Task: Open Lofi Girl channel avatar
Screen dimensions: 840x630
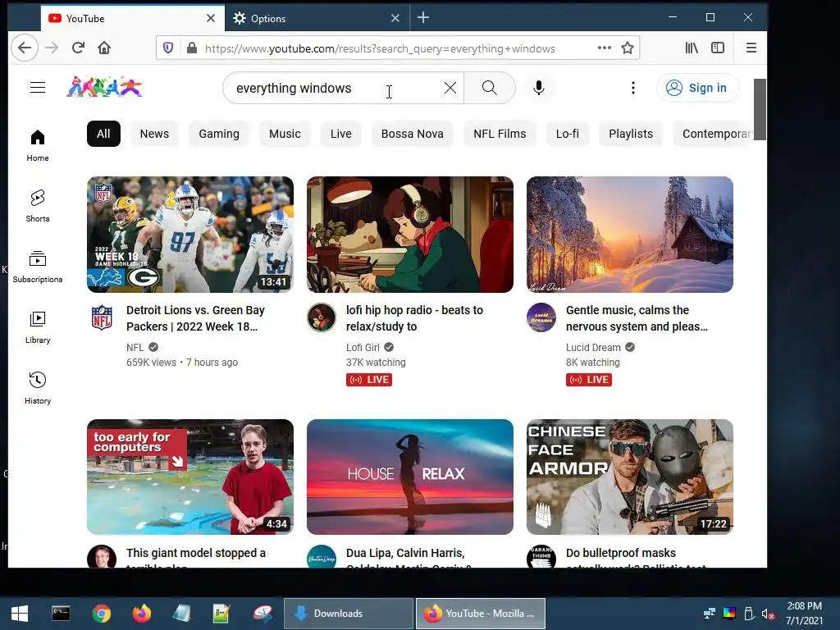Action: point(322,317)
